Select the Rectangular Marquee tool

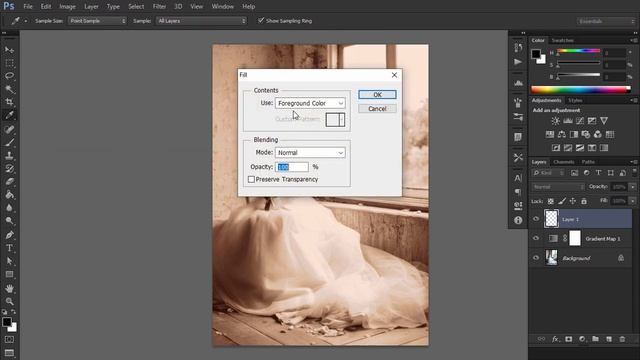pos(9,63)
